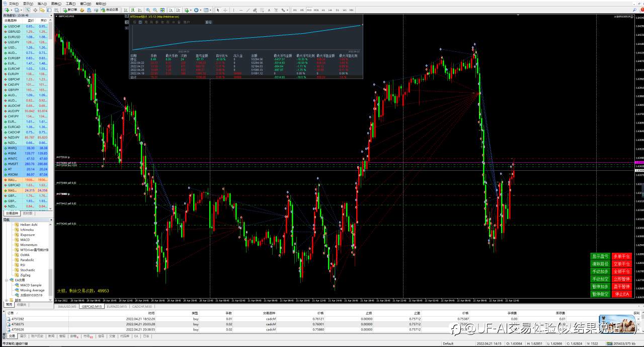Select the Ichimoku indicator in navigator

pyautogui.click(x=27, y=230)
